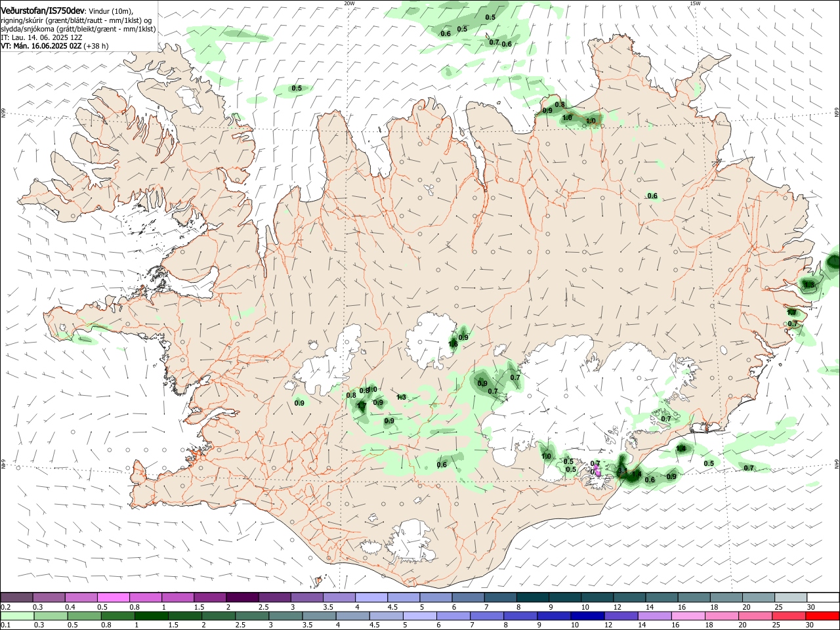Click the "slydda/snjókoma" legend description line
This screenshot has width=840, height=630.
click(78, 29)
